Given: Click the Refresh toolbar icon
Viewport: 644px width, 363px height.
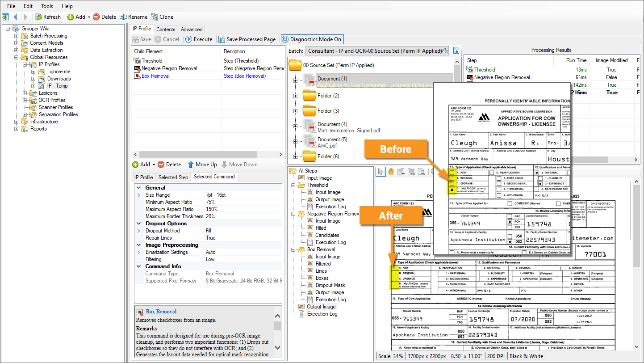Looking at the screenshot, I should coord(39,17).
